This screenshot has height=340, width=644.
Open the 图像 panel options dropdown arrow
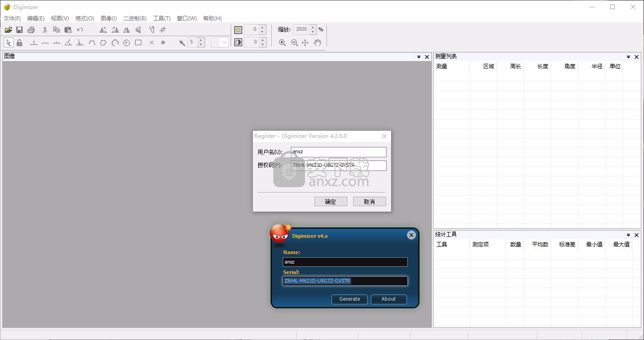(x=419, y=57)
